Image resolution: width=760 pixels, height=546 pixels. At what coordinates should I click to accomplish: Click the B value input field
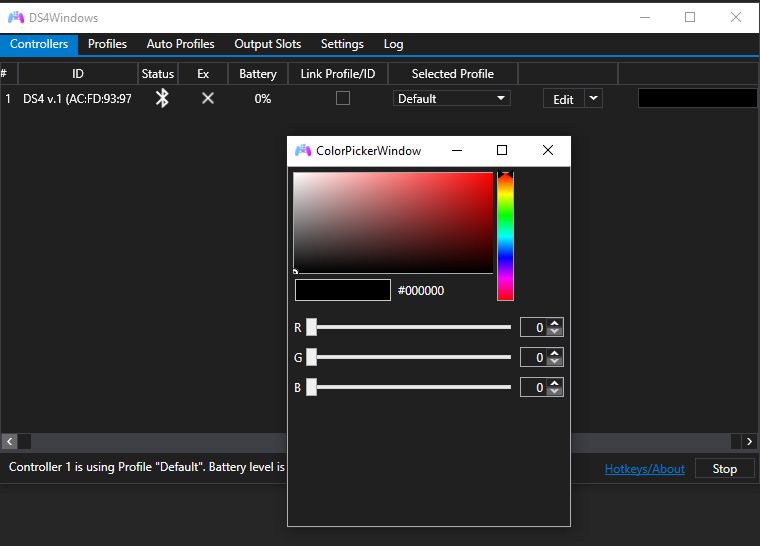coord(534,387)
